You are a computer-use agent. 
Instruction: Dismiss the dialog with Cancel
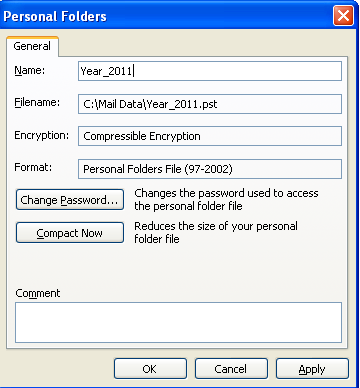[x=231, y=369]
